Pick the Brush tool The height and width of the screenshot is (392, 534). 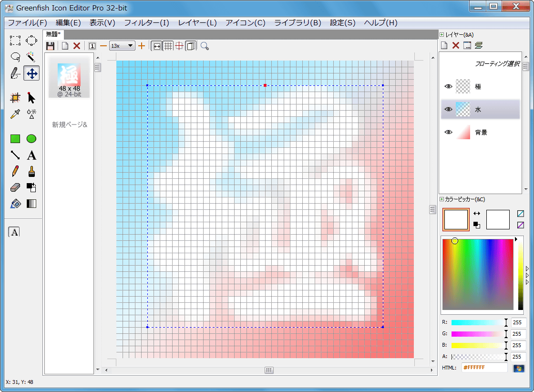(31, 171)
